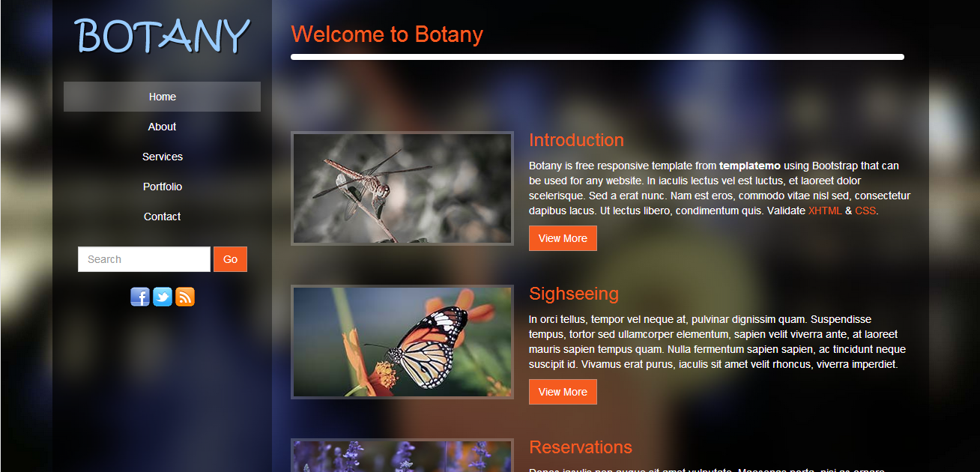Go to the Home menu item

[162, 97]
